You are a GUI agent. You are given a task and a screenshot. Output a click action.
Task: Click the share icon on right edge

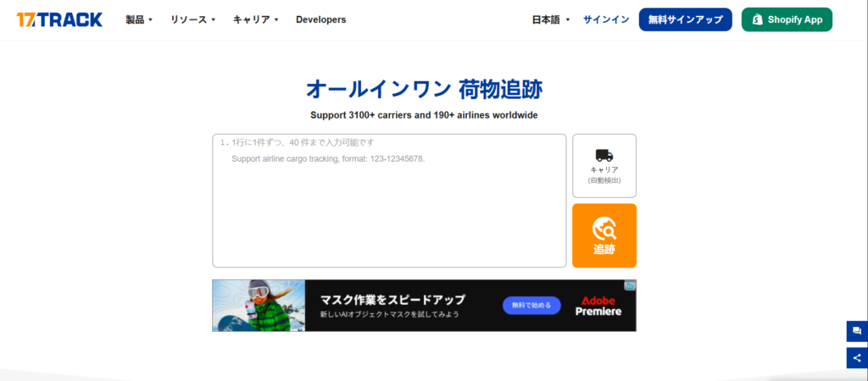point(857,358)
